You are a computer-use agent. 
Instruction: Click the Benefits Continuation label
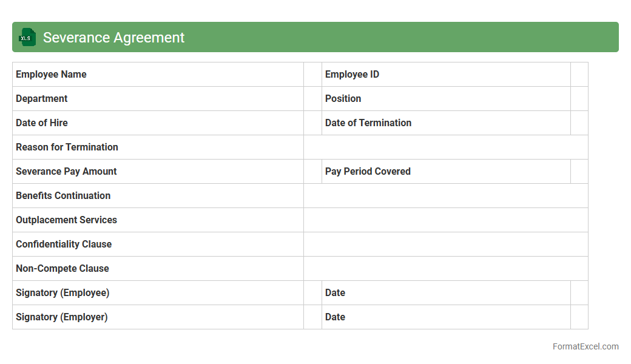point(63,196)
